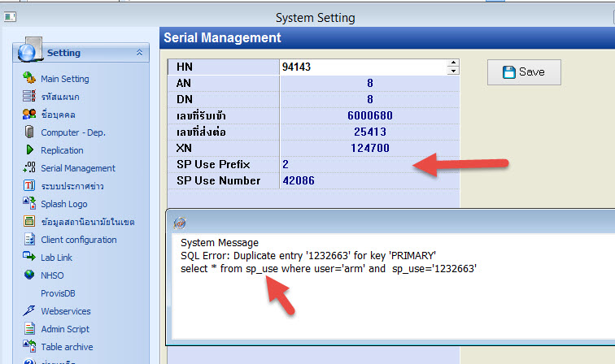Collapse the Setting panel header chevron
Image resolution: width=615 pixels, height=364 pixels.
click(x=139, y=53)
